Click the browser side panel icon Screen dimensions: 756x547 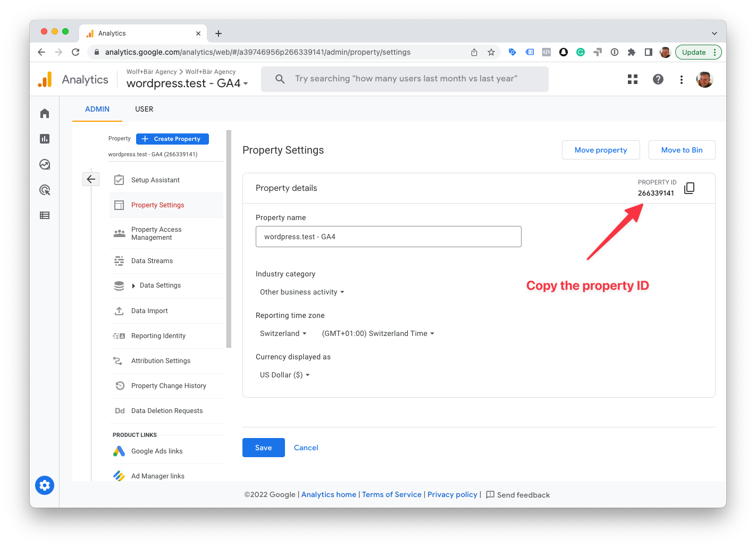[x=649, y=52]
